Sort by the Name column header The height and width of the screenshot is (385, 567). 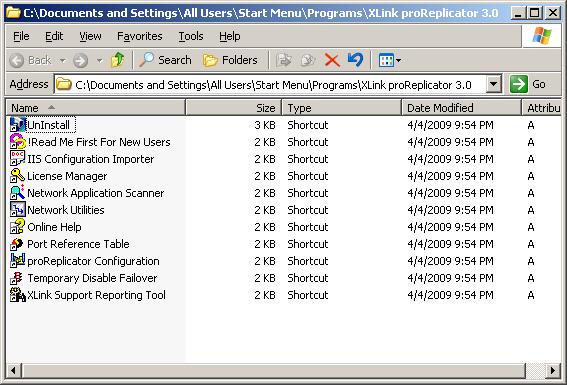pos(95,108)
